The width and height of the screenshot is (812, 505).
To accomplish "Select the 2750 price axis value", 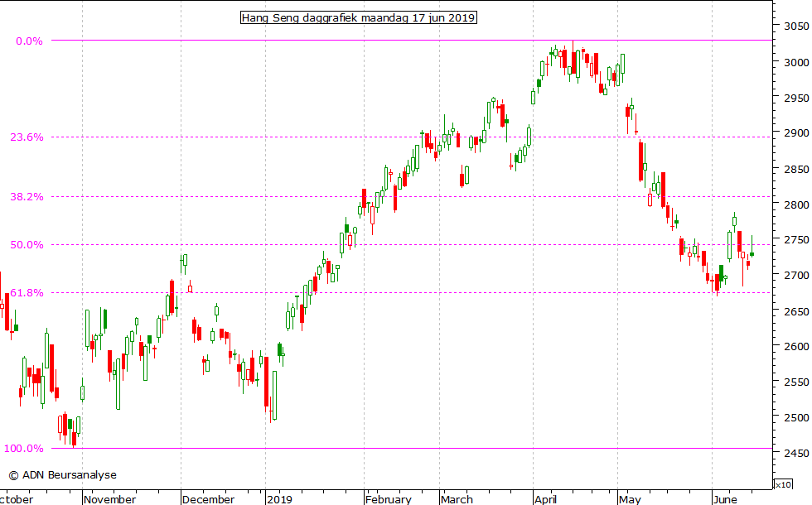I will coord(794,240).
